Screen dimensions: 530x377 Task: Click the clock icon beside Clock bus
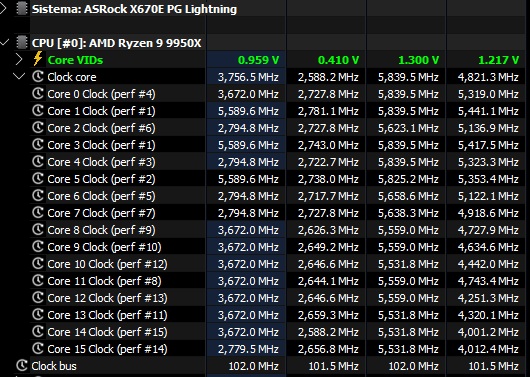point(22,366)
